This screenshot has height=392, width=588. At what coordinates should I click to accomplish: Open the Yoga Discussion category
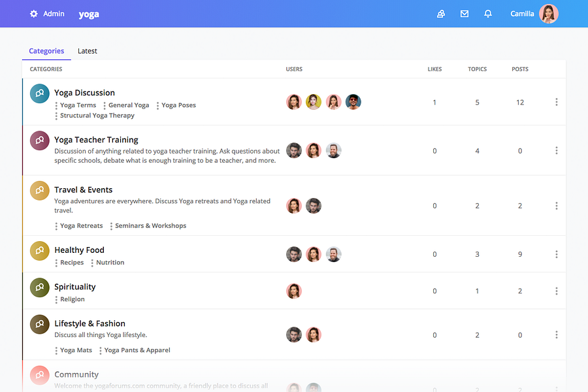point(84,93)
